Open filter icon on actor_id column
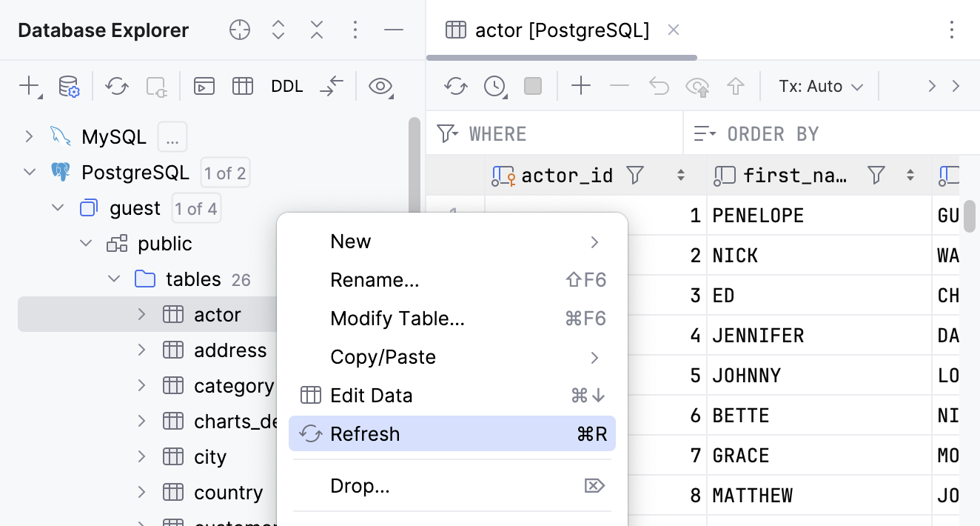Viewport: 980px width, 526px height. 635,175
